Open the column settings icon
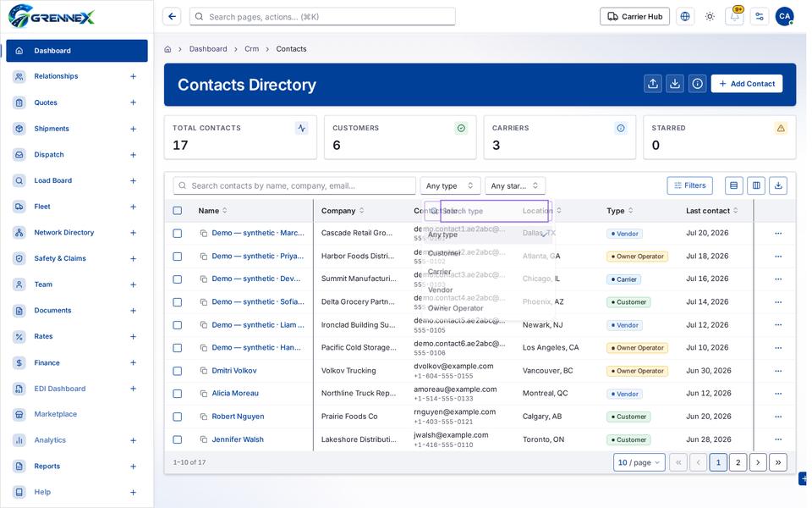 click(x=756, y=185)
